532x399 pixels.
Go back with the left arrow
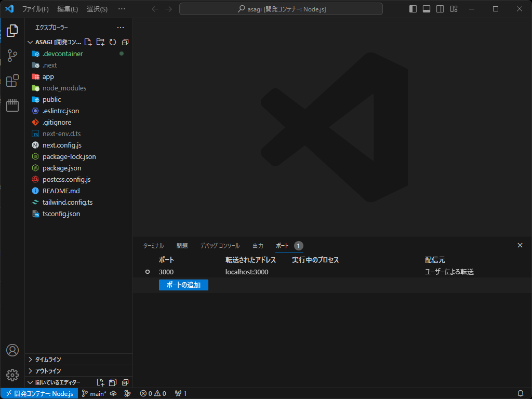pos(155,9)
